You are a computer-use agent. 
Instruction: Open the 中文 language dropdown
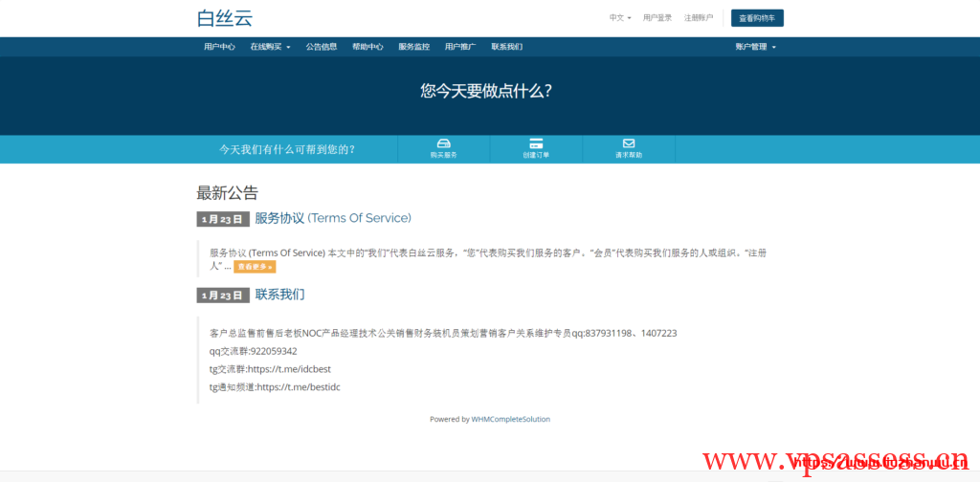point(620,17)
